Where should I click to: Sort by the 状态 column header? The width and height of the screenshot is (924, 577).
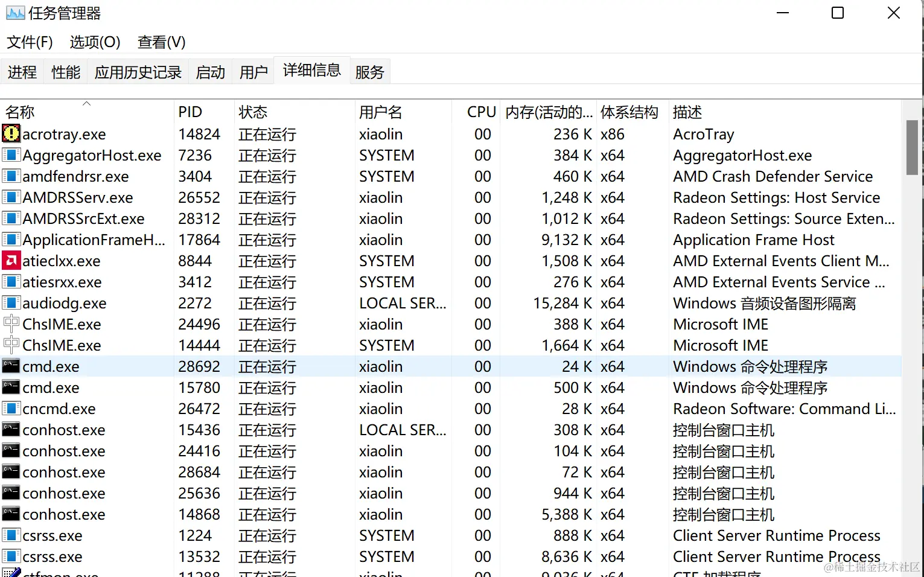[295, 112]
